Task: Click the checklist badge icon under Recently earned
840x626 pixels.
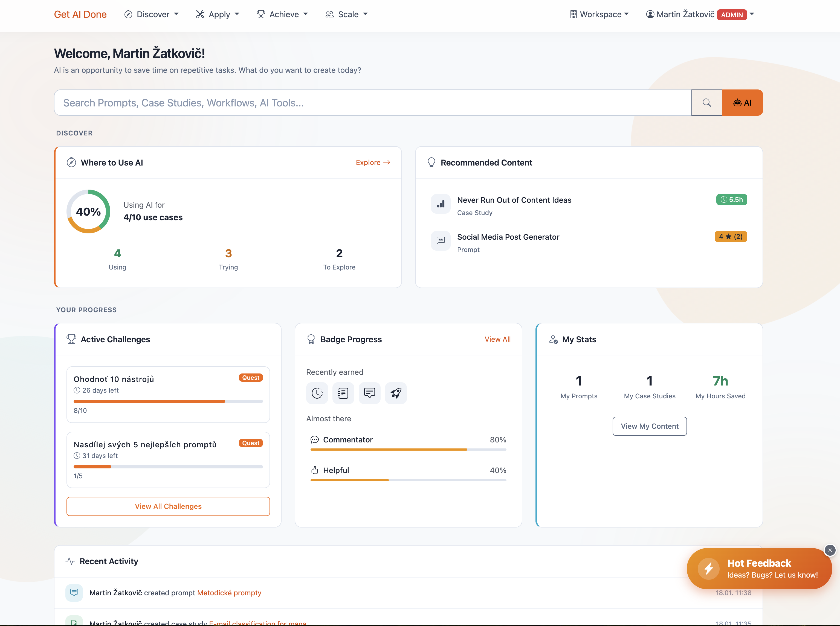Action: (x=343, y=393)
